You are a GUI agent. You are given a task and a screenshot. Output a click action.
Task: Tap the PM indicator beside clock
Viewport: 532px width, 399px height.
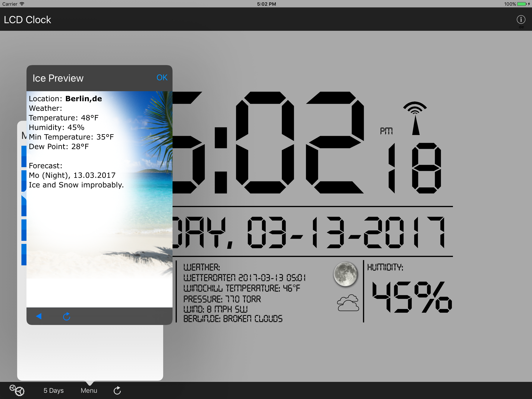pos(386,131)
